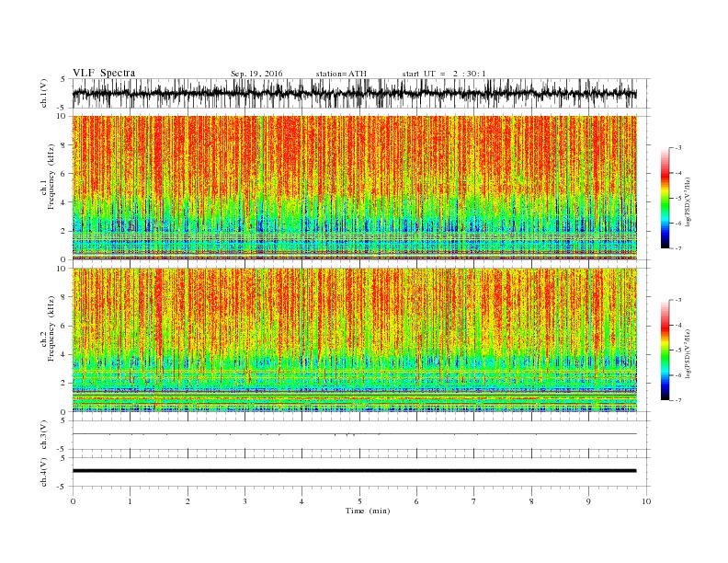This screenshot has width=728, height=563.
Task: Click the "-7" label on ch.1 color bar
Action: pos(677,248)
